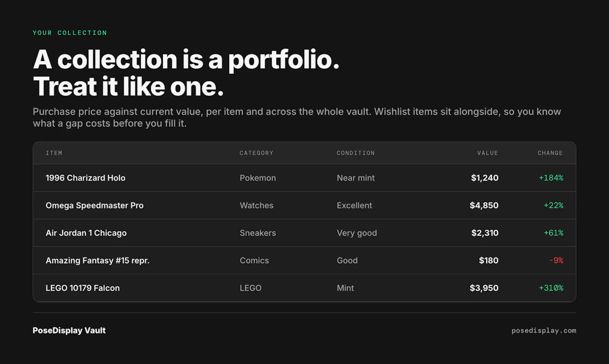Select the Air Jordan 1 Chicago item
The width and height of the screenshot is (609, 364).
click(86, 233)
